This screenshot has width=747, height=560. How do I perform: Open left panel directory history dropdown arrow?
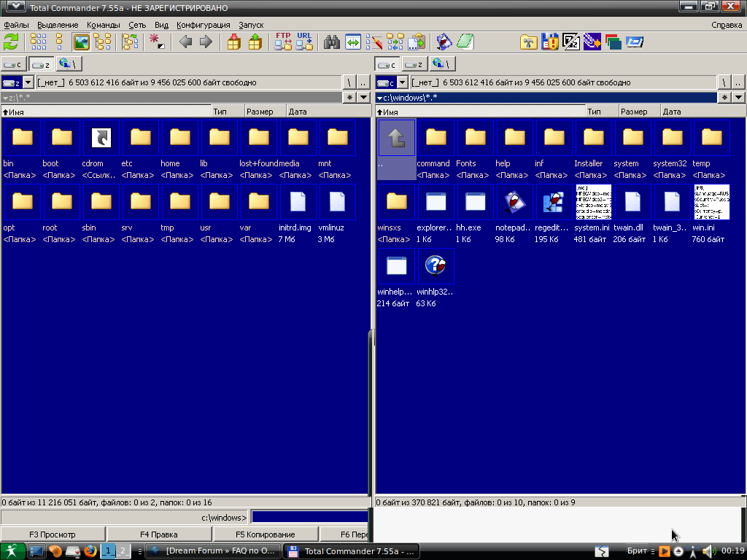tap(363, 98)
